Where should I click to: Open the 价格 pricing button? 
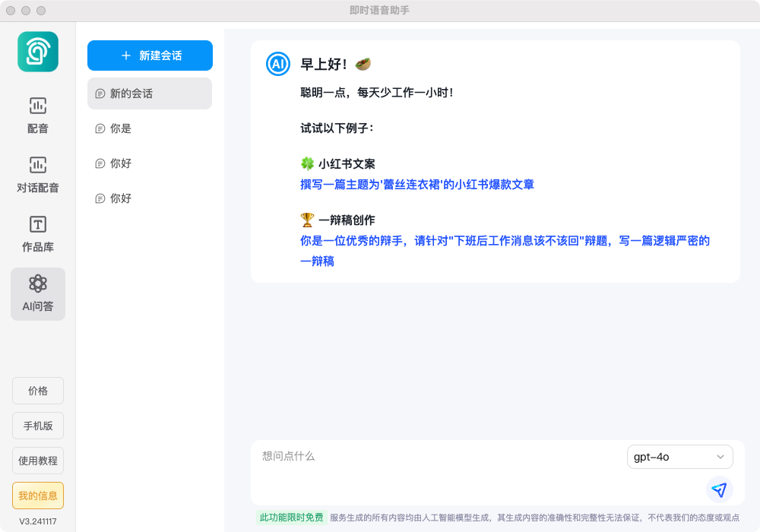point(38,391)
